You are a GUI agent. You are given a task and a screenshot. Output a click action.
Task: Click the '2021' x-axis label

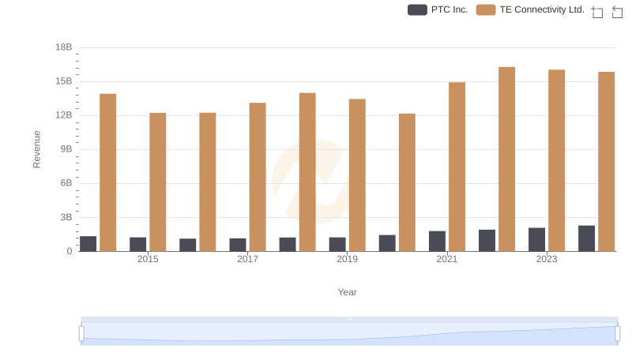click(447, 259)
